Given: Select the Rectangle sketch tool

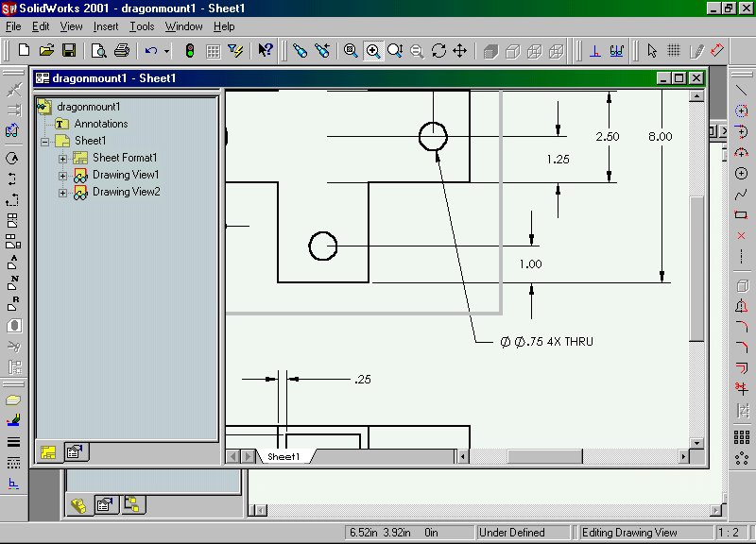Looking at the screenshot, I should pos(741,215).
